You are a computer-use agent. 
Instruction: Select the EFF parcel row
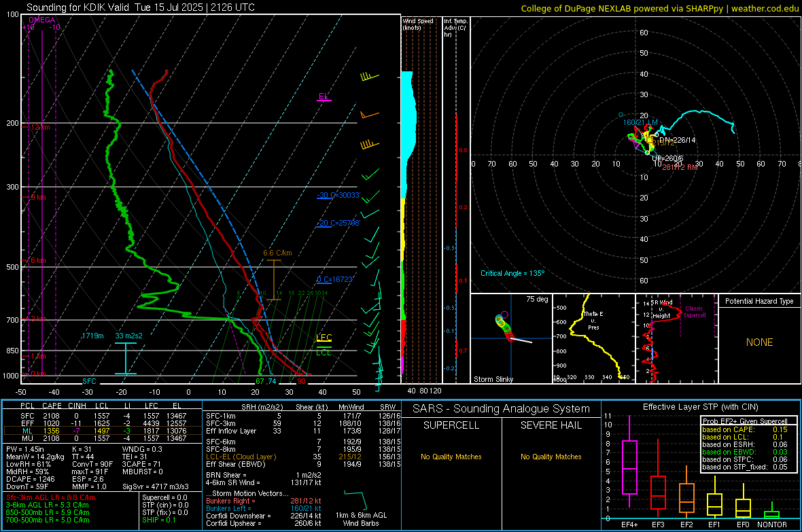103,423
